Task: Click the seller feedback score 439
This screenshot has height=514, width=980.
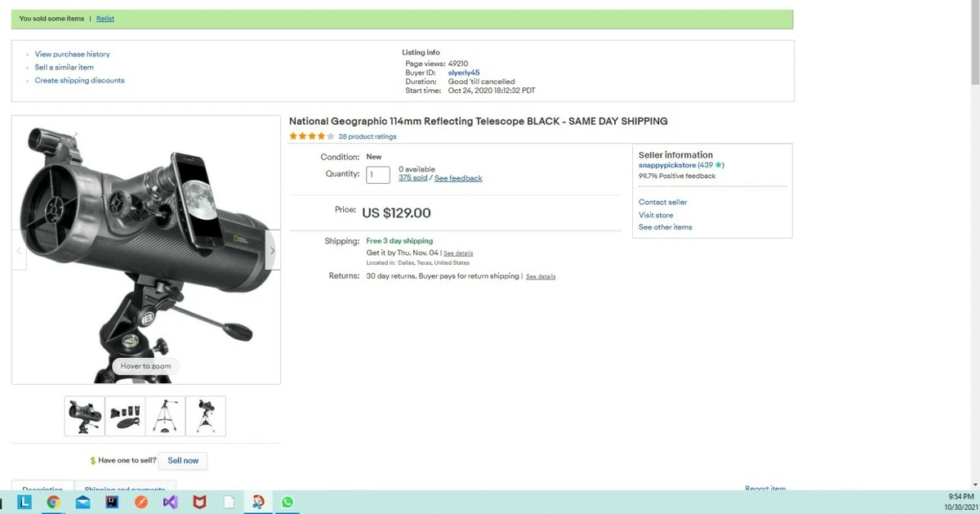Action: [x=706, y=165]
